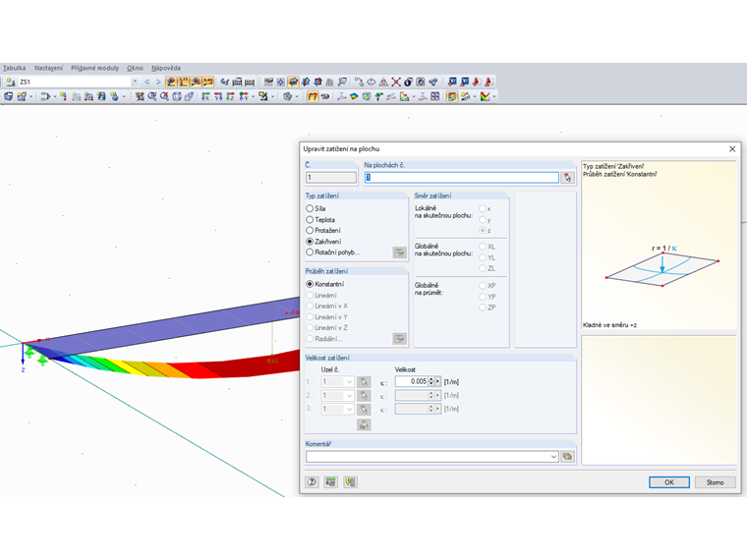Click the first highlighted yellow toolbar icon
Viewport: 747px width, 560px height.
(x=171, y=82)
